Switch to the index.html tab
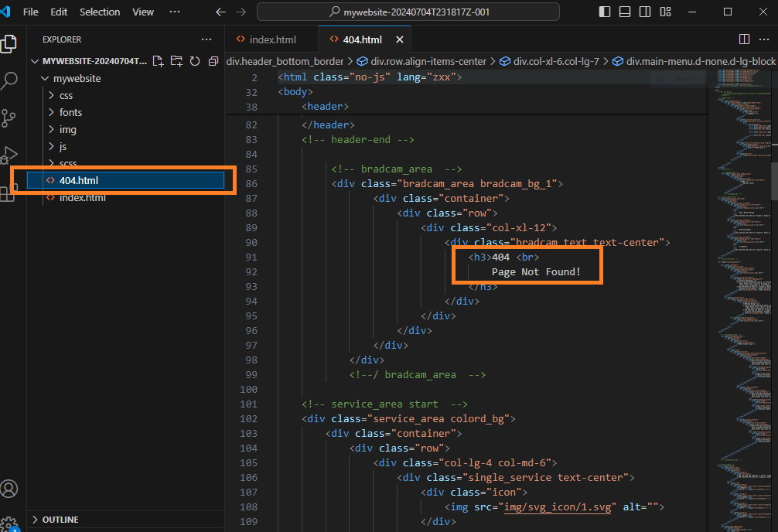This screenshot has height=532, width=778. point(272,39)
